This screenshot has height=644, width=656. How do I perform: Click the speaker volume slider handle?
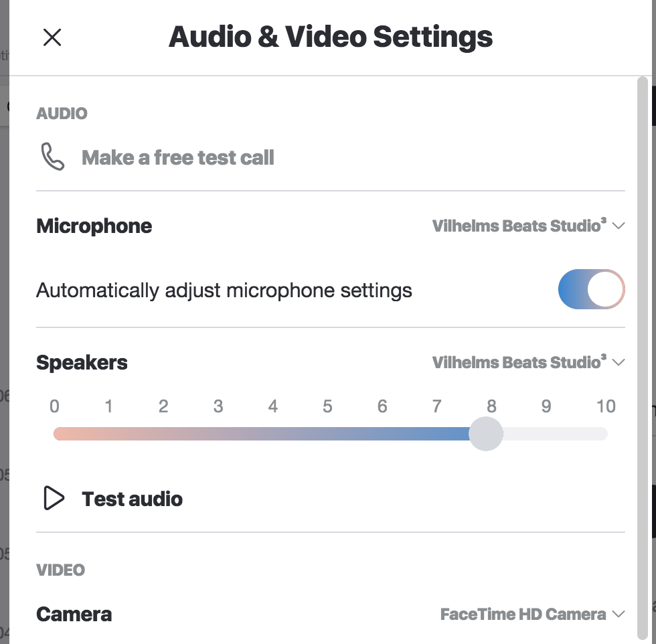(486, 434)
